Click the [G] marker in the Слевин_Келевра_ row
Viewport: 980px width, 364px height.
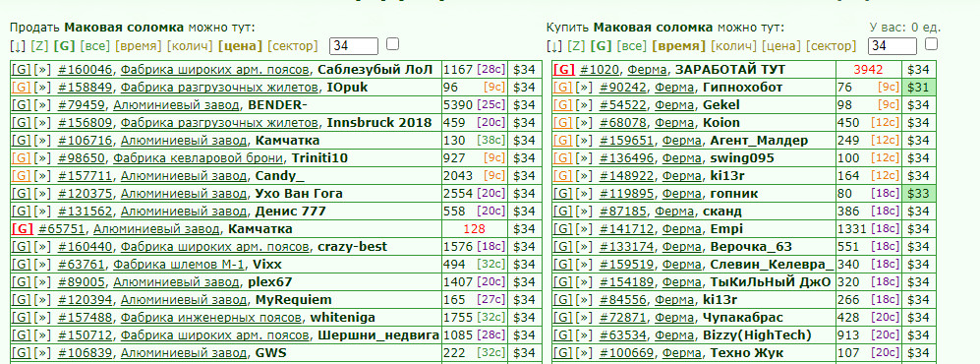[x=563, y=265]
